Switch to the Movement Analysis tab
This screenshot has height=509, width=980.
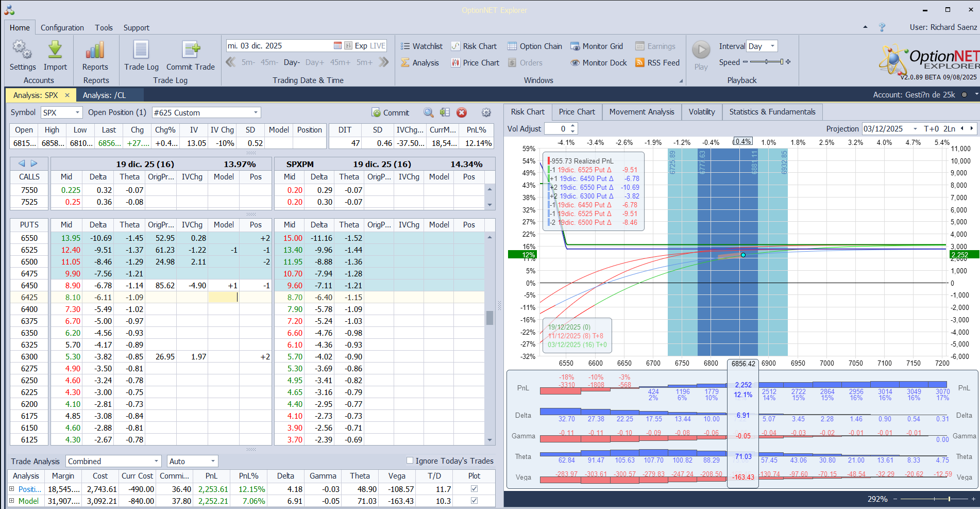(641, 112)
